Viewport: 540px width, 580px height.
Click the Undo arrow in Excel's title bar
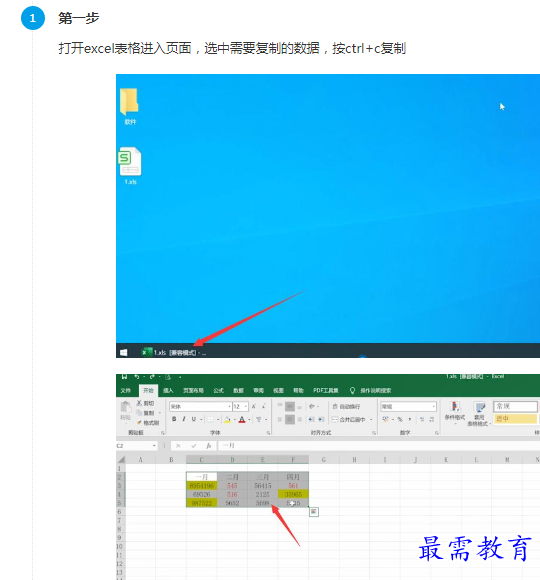point(137,377)
